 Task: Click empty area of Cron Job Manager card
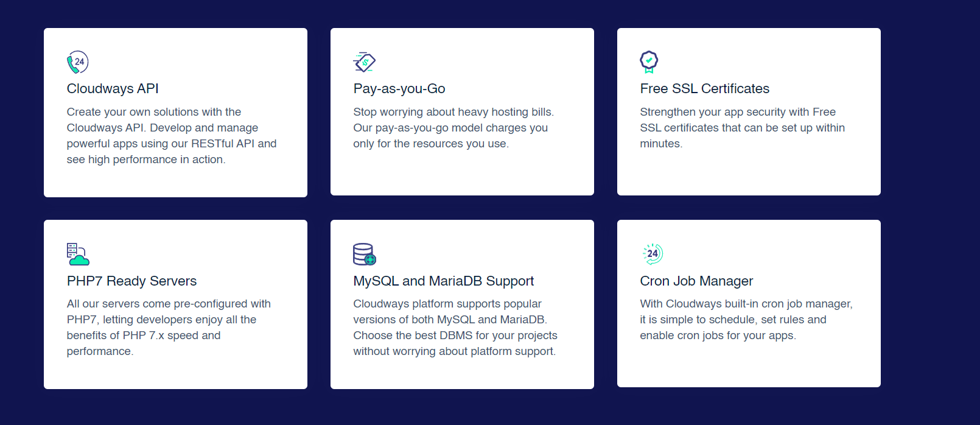point(749,365)
